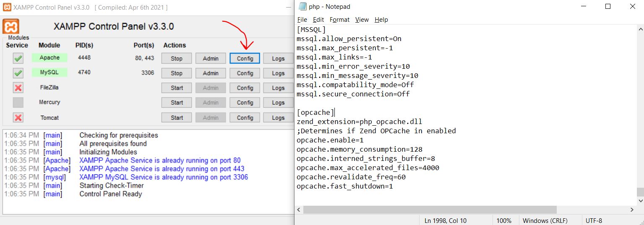The image size is (644, 225).
Task: Click Notepad horizontal scroll right arrow
Action: pos(633,209)
